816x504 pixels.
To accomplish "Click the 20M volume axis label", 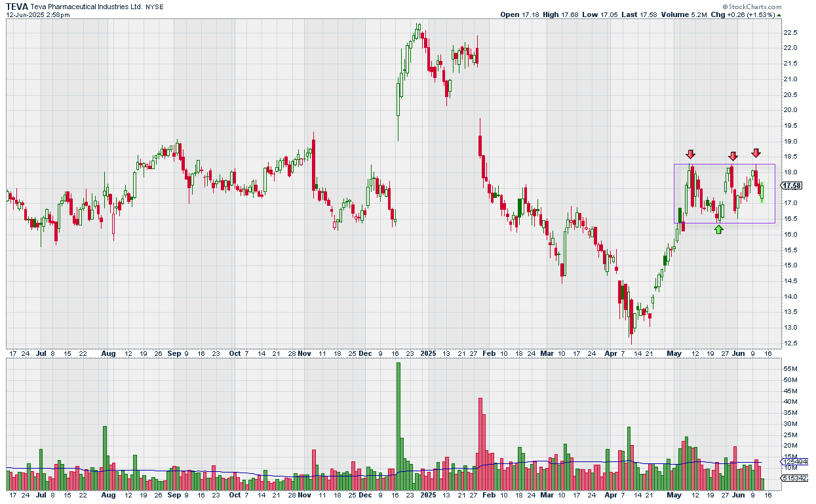I will coord(790,446).
